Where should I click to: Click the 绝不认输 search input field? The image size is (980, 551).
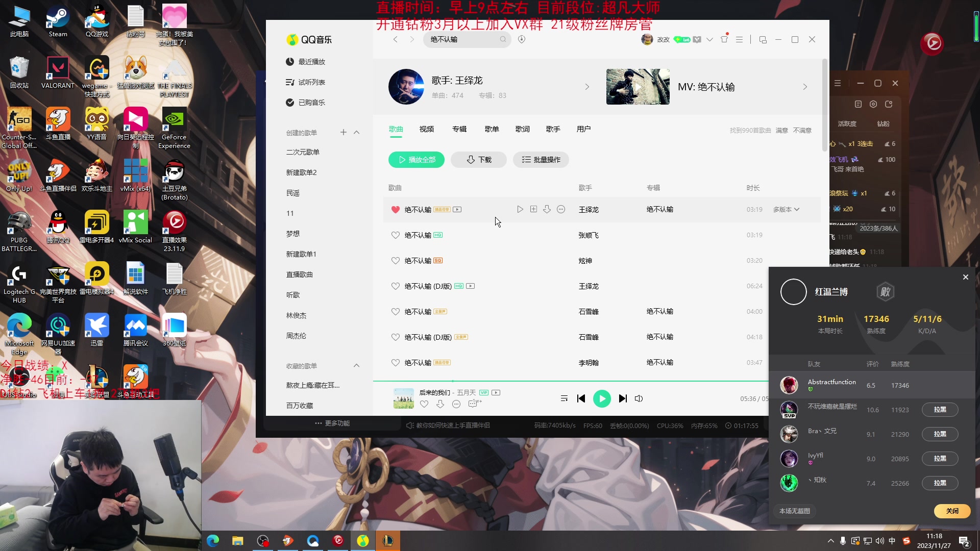464,39
